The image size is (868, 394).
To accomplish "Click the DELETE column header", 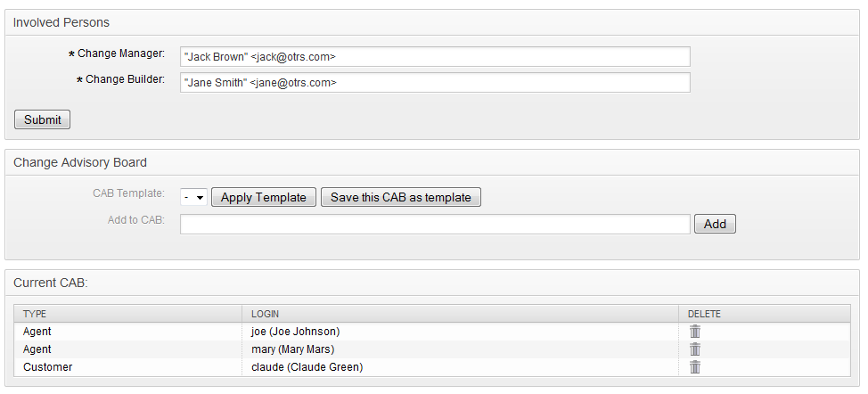I will [704, 314].
